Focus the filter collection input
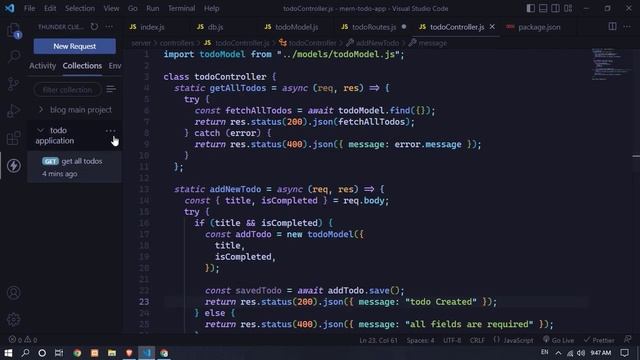This screenshot has width=640, height=360. 67,89
